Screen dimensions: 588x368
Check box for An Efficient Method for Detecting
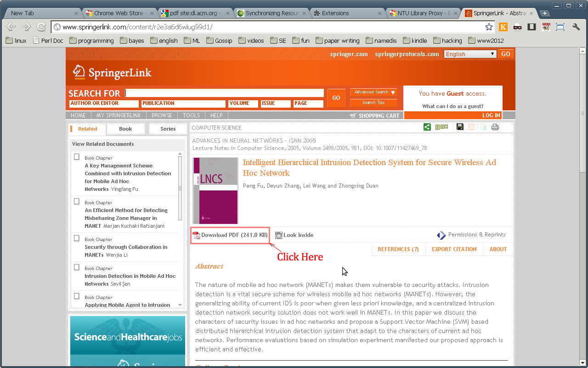pos(77,201)
